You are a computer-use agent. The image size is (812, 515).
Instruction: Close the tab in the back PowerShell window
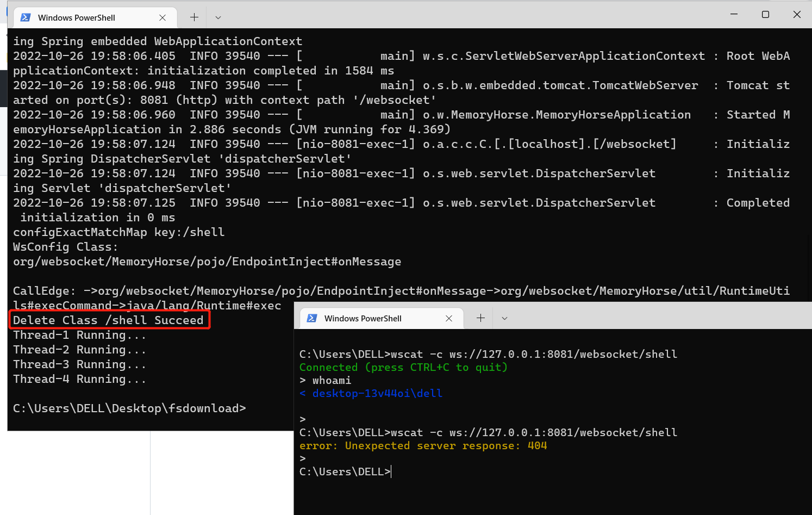163,17
